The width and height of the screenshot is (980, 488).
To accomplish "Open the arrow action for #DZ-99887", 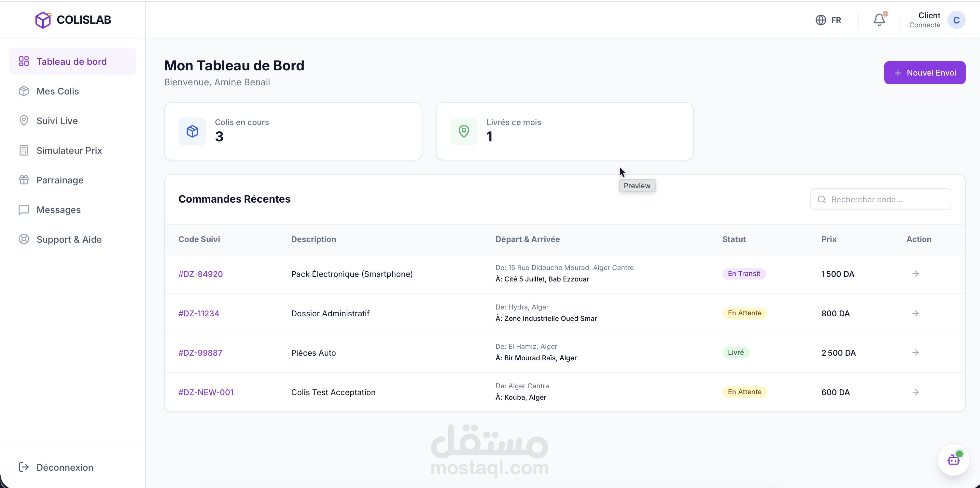I will (915, 353).
